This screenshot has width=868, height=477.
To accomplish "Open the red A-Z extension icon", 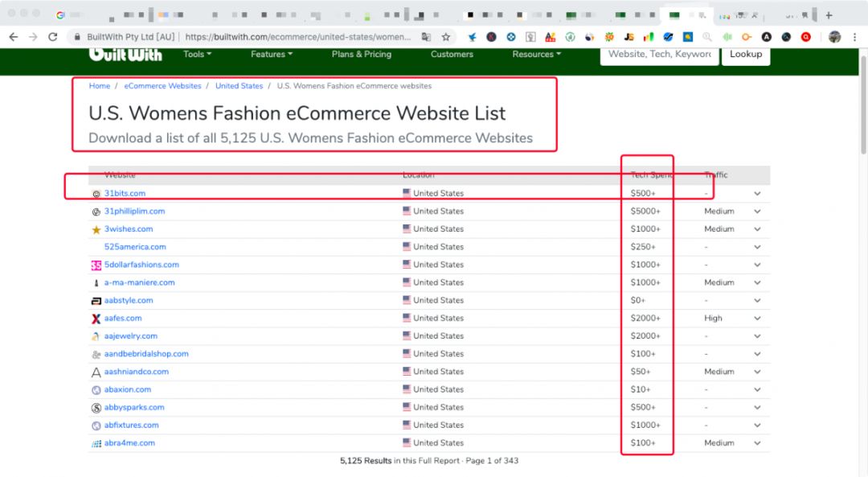I will 550,37.
